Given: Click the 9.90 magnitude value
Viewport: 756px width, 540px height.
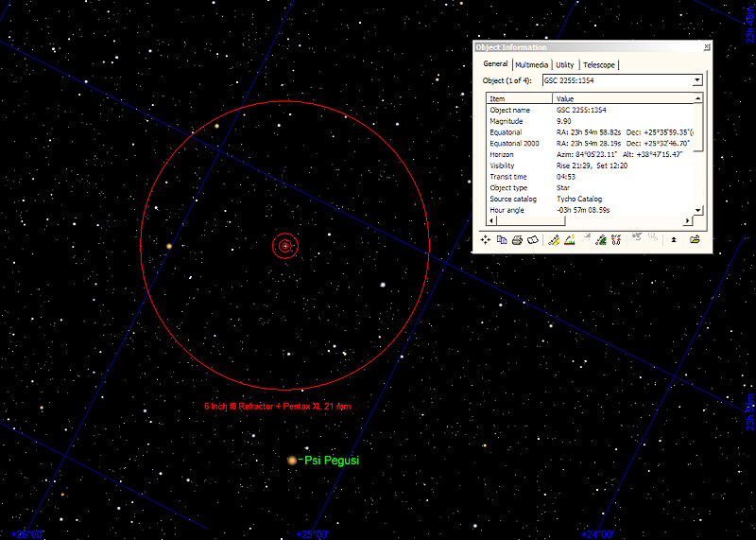Looking at the screenshot, I should coord(563,121).
